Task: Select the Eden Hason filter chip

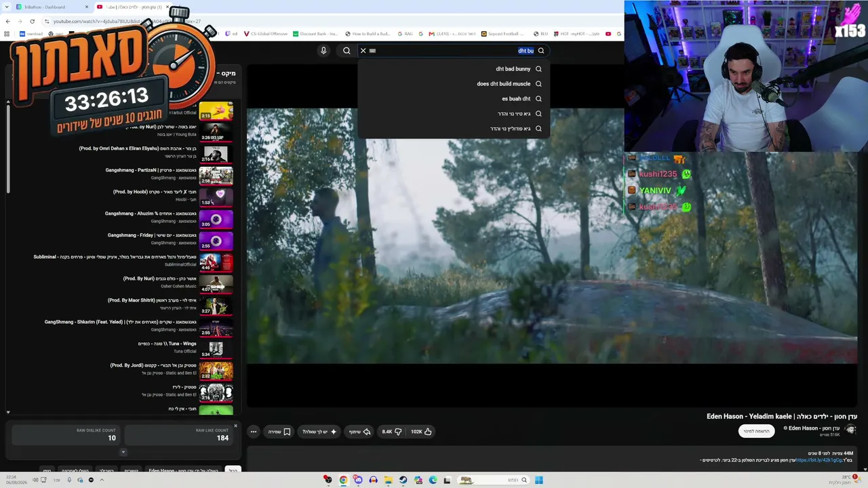Action: point(182,470)
